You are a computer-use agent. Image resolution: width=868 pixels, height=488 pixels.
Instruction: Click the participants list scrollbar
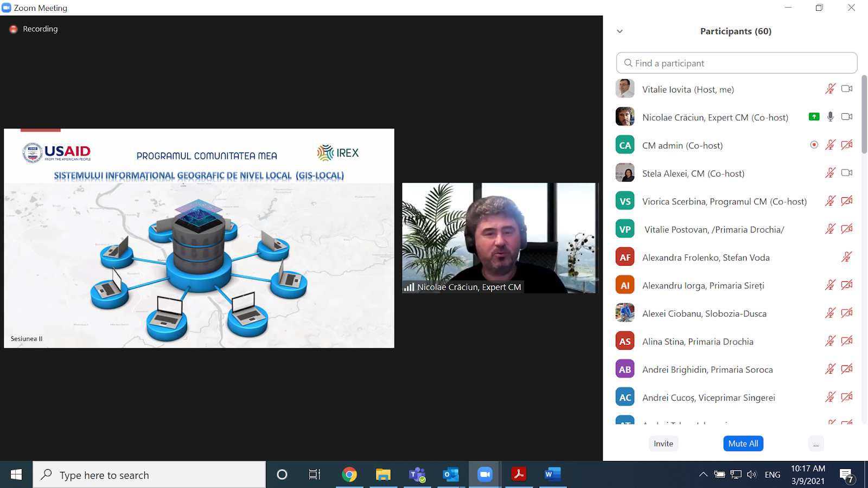(864, 114)
